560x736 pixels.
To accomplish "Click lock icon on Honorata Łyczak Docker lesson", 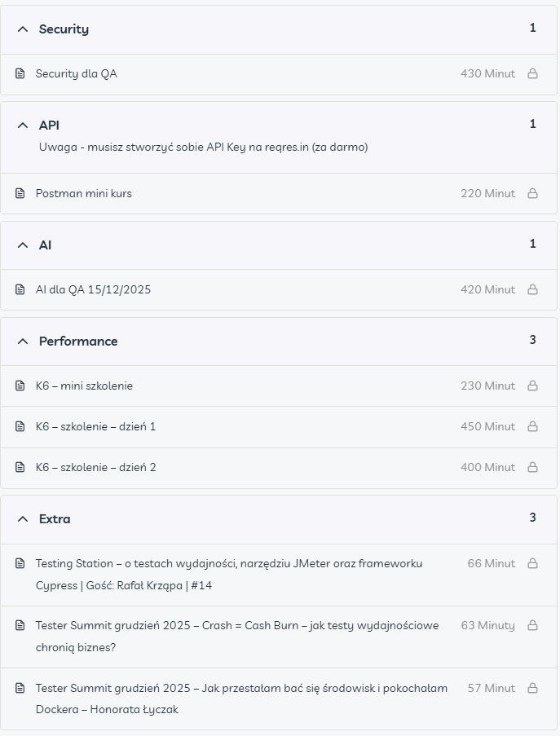I will (x=532, y=688).
